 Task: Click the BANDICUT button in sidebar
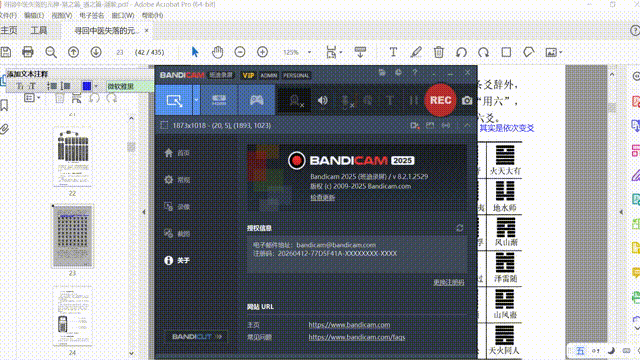pos(196,337)
